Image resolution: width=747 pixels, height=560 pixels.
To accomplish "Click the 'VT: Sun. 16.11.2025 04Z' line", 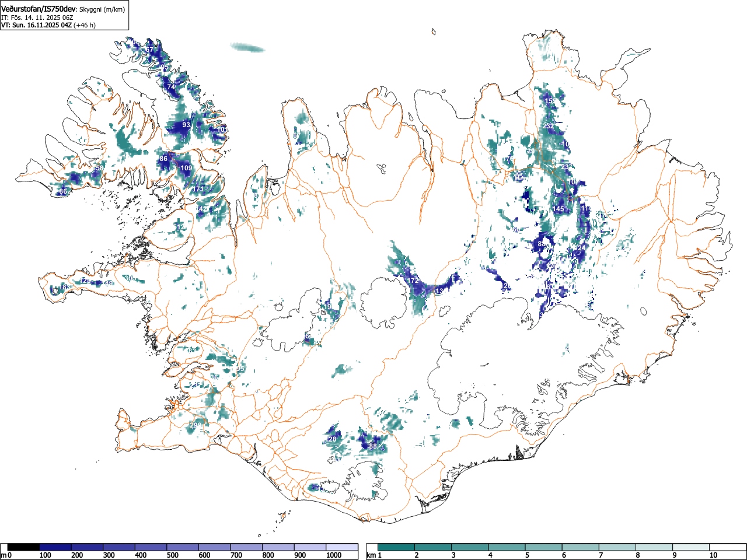I will [x=36, y=25].
